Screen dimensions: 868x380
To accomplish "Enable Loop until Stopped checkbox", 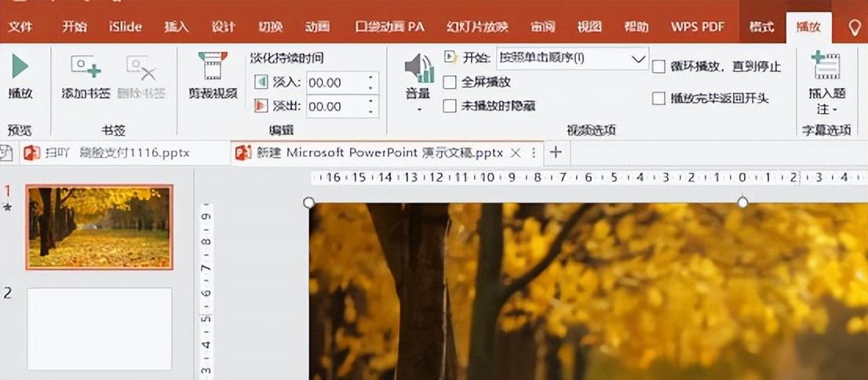I will [x=658, y=67].
